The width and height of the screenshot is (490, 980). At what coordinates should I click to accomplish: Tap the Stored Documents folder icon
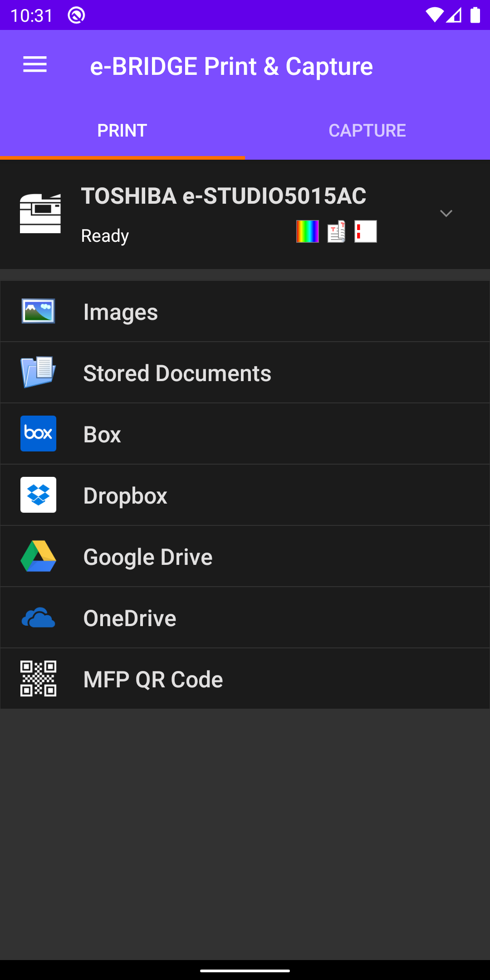tap(39, 372)
